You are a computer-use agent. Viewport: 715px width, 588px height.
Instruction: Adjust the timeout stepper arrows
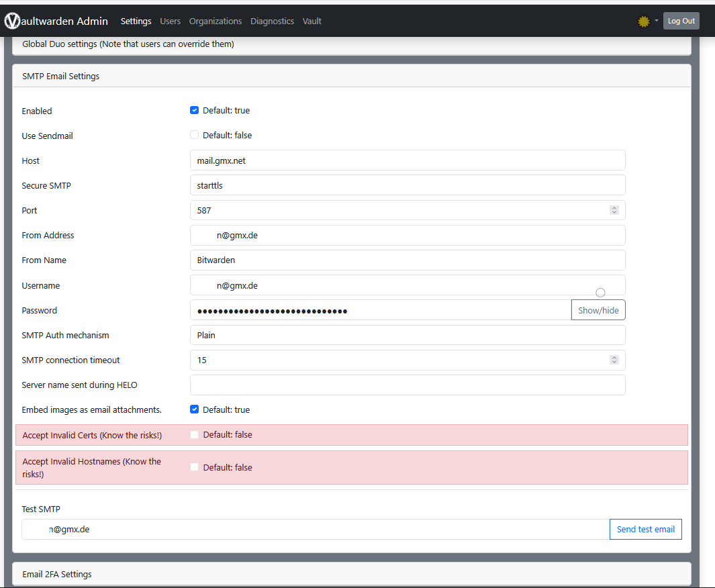614,360
